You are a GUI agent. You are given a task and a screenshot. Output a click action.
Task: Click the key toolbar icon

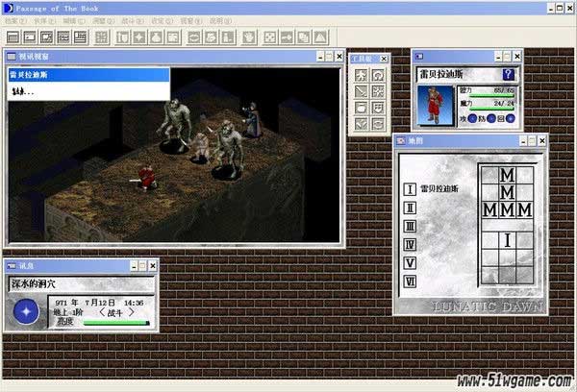287,37
